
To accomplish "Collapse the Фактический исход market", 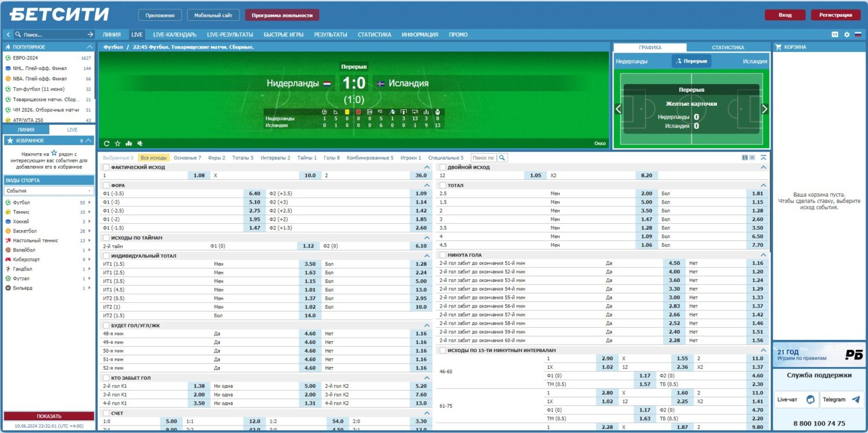I will (x=427, y=167).
